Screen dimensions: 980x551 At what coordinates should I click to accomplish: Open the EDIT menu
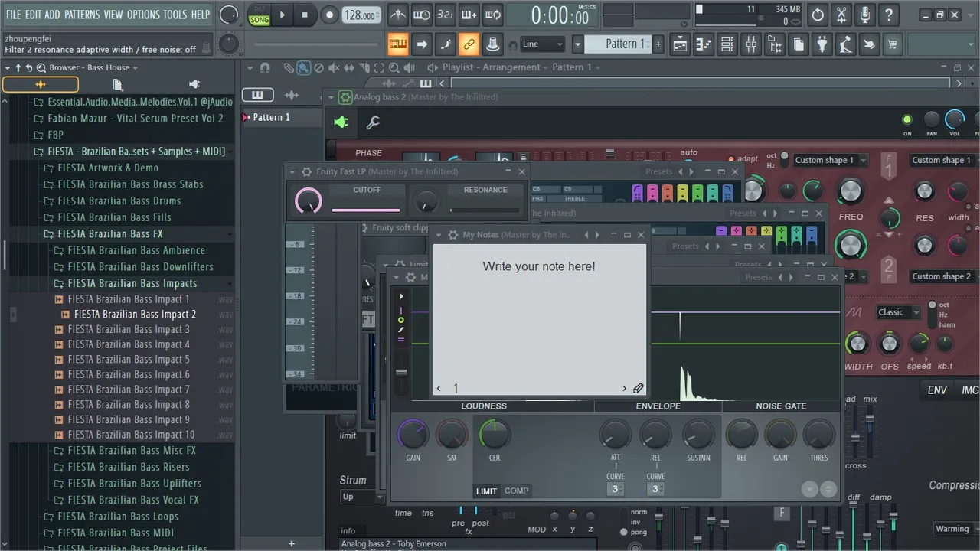tap(33, 15)
